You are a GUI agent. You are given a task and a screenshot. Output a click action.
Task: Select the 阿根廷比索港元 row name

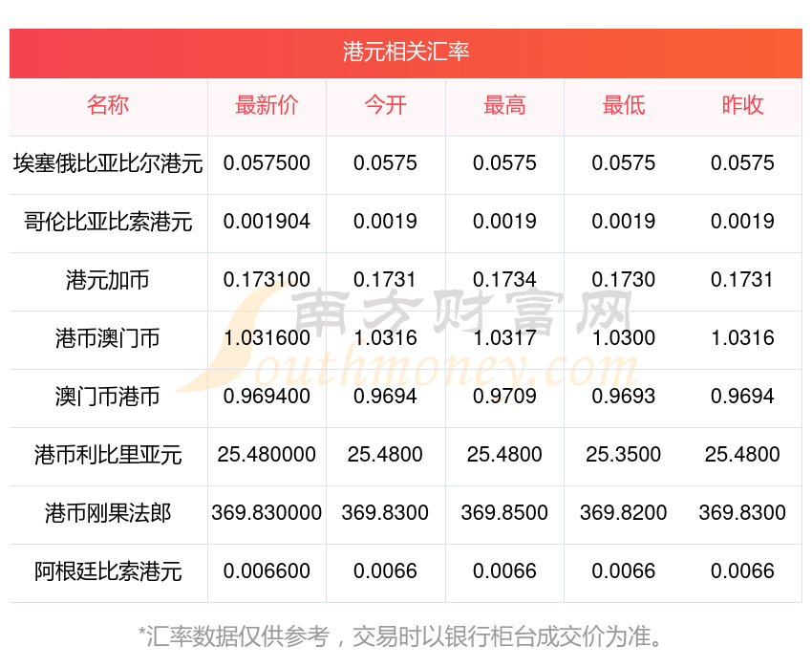tap(108, 571)
